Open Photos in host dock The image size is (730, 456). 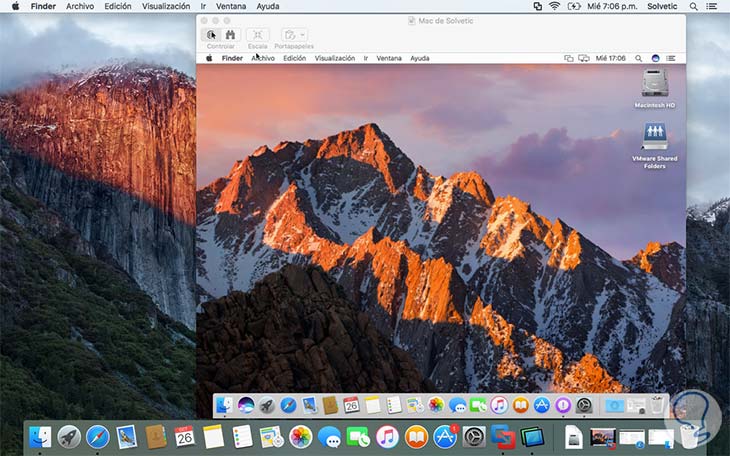300,437
